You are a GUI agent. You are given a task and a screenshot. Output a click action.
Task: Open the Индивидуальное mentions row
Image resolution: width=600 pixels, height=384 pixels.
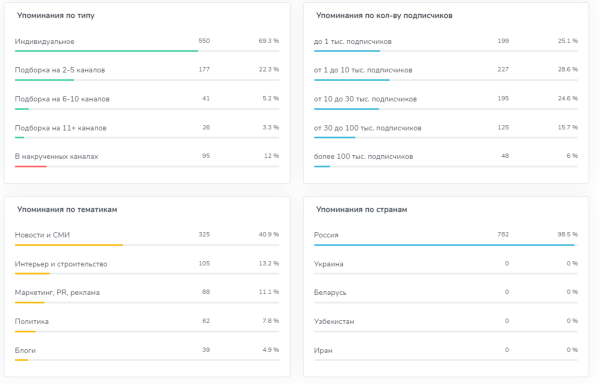tap(147, 44)
